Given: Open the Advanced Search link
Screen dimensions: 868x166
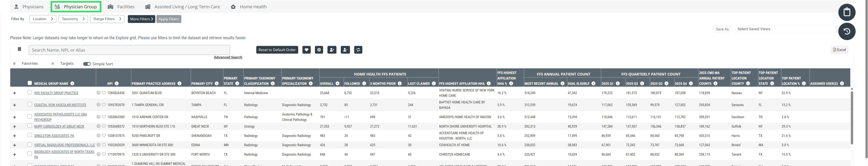Looking at the screenshot, I should point(228,57).
